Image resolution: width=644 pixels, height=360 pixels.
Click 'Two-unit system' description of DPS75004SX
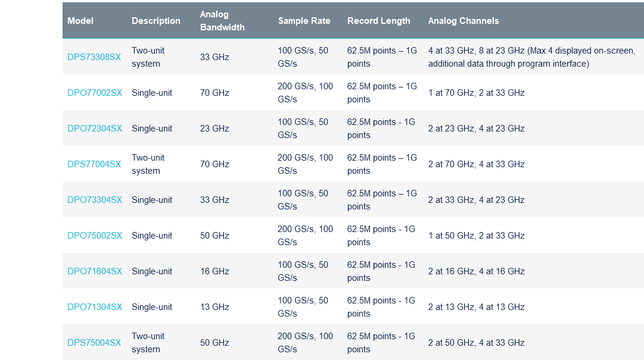point(148,342)
